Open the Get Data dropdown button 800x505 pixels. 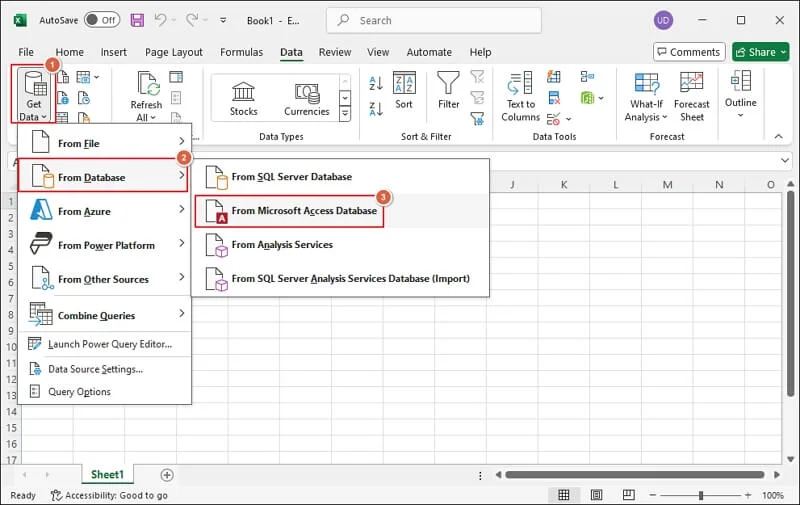point(34,95)
